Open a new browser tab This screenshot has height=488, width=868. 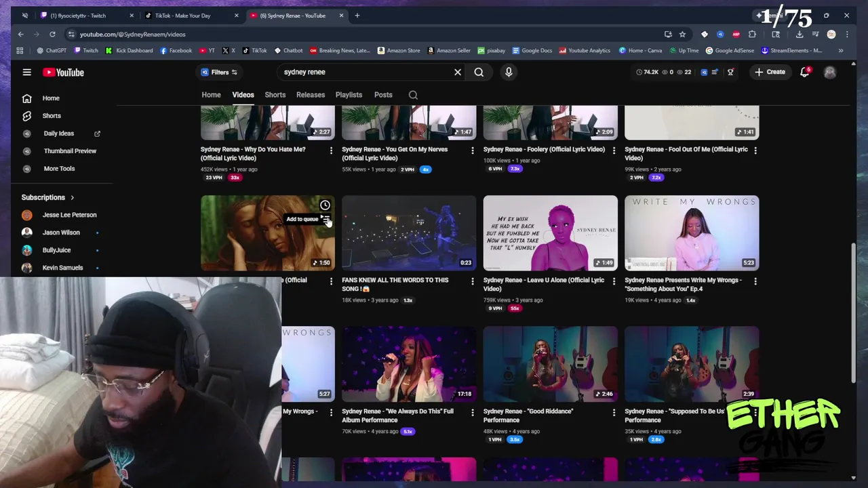(x=357, y=16)
